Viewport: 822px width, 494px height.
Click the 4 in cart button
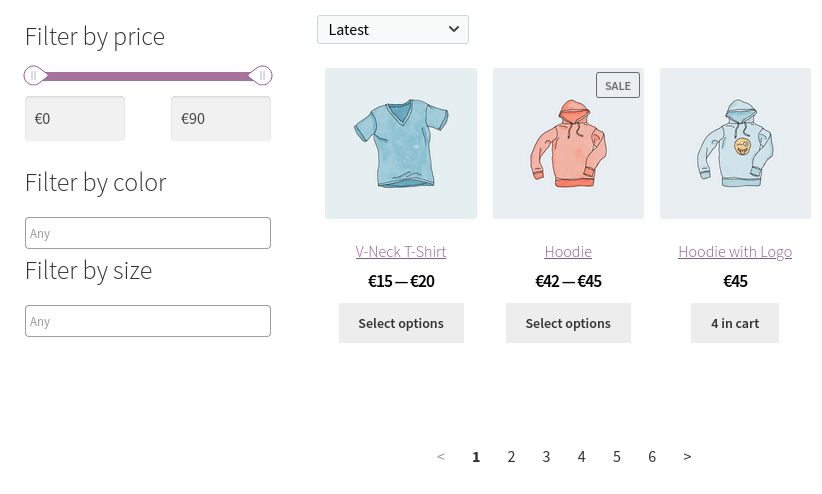click(735, 323)
